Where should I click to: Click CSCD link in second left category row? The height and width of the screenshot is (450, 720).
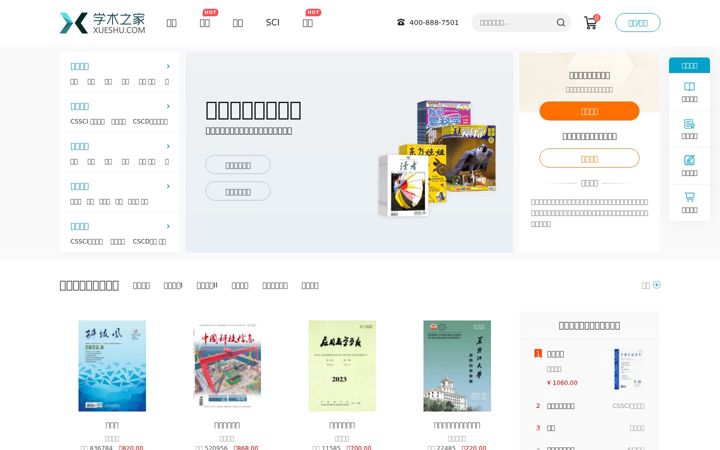[150, 122]
